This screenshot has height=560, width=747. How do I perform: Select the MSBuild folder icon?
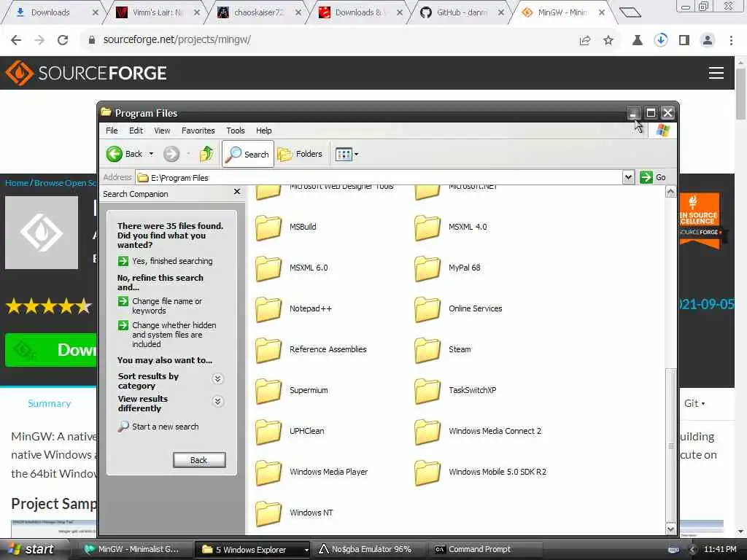tap(268, 227)
